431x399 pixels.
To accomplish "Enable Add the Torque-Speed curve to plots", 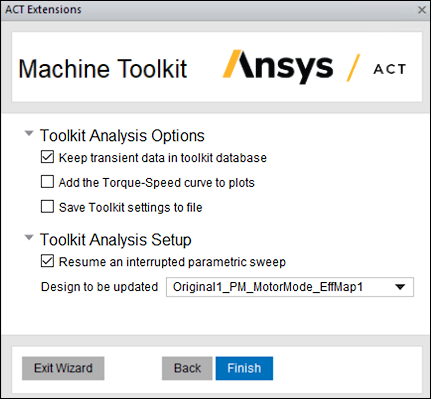I will (47, 182).
